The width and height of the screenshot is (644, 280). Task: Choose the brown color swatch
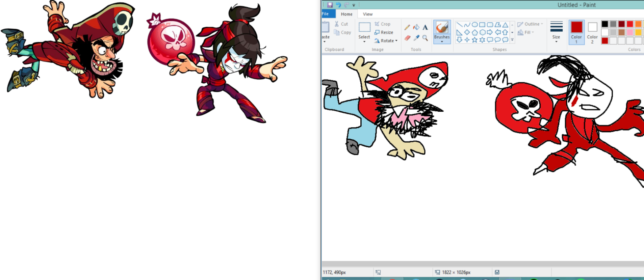tap(622, 32)
